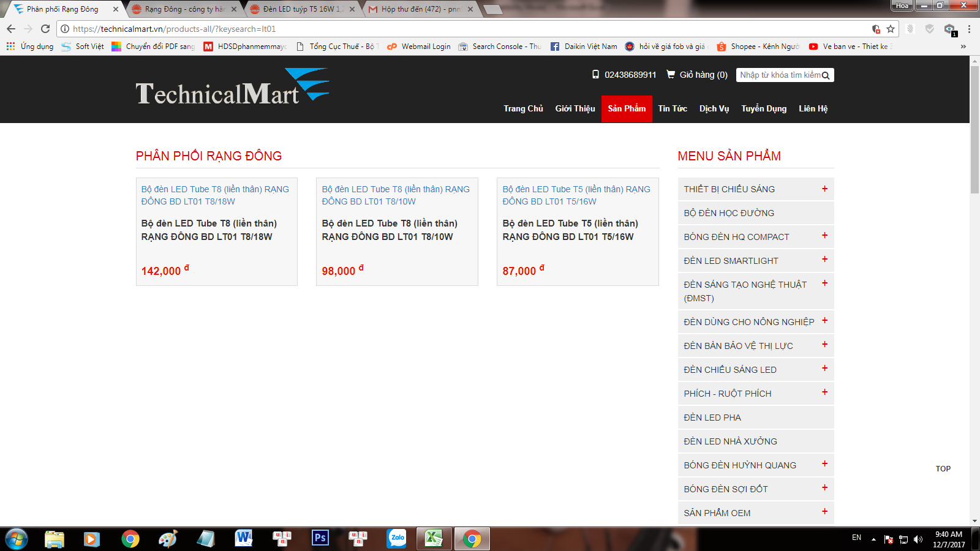Open the Shopee - Kênh Người bookmark
The image size is (980, 551).
(x=758, y=46)
